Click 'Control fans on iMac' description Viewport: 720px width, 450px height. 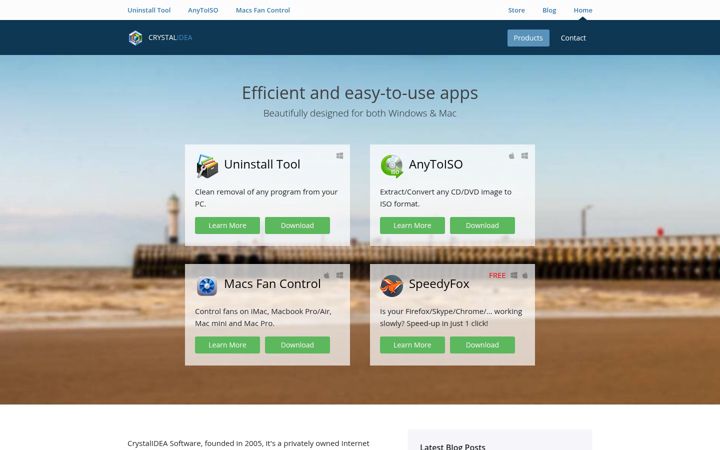263,317
